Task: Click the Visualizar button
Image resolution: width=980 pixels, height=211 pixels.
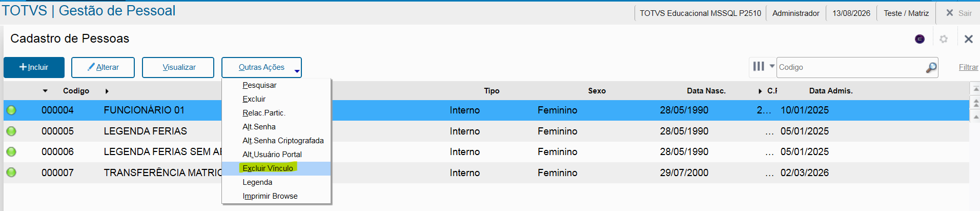Action: click(178, 67)
